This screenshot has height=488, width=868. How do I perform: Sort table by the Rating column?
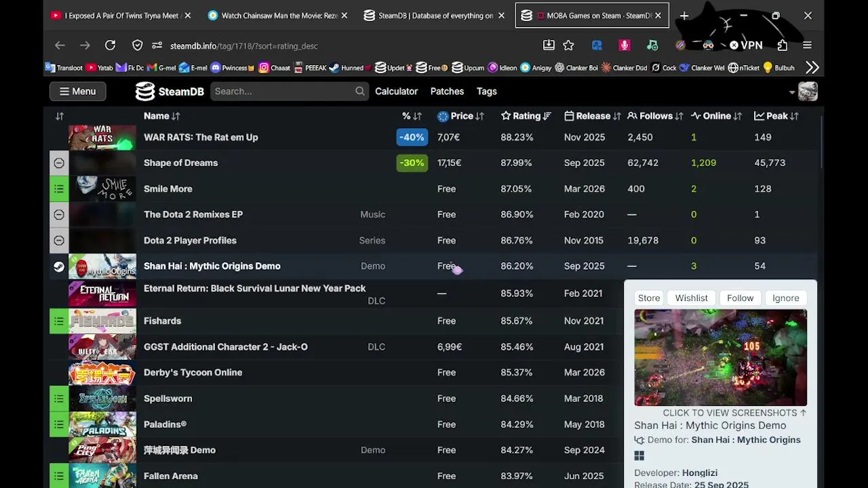click(526, 116)
